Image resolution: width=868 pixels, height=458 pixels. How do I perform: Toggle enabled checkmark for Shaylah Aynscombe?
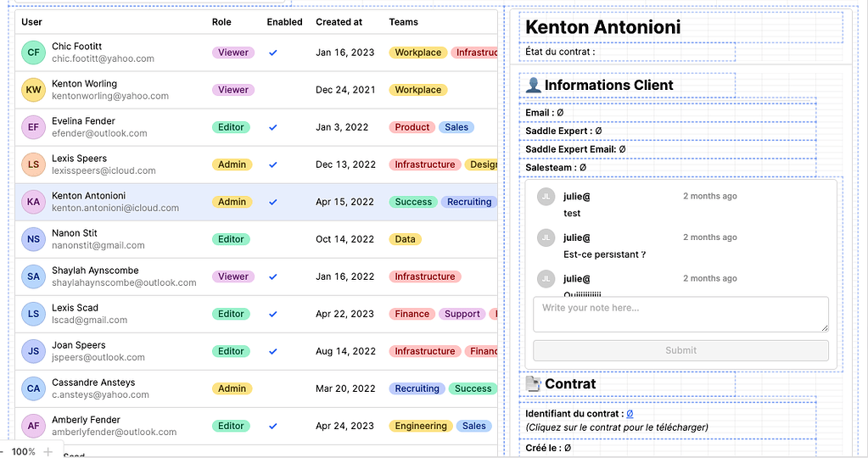pos(273,276)
